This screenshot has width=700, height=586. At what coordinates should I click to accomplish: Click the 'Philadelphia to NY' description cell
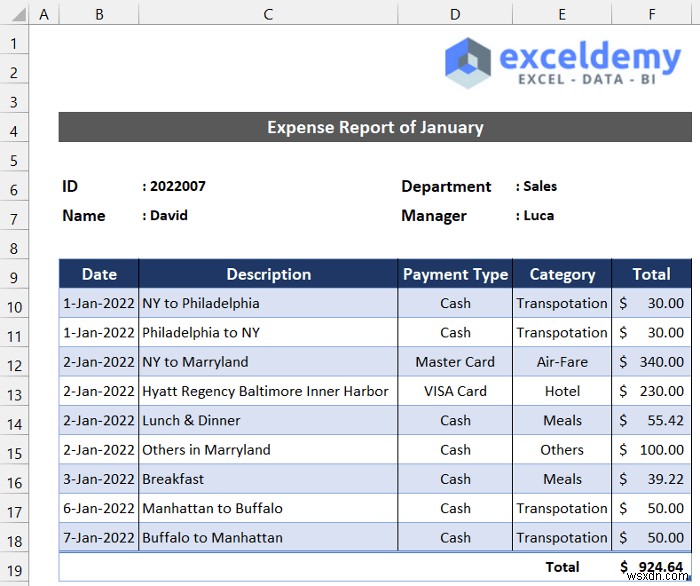pyautogui.click(x=268, y=332)
